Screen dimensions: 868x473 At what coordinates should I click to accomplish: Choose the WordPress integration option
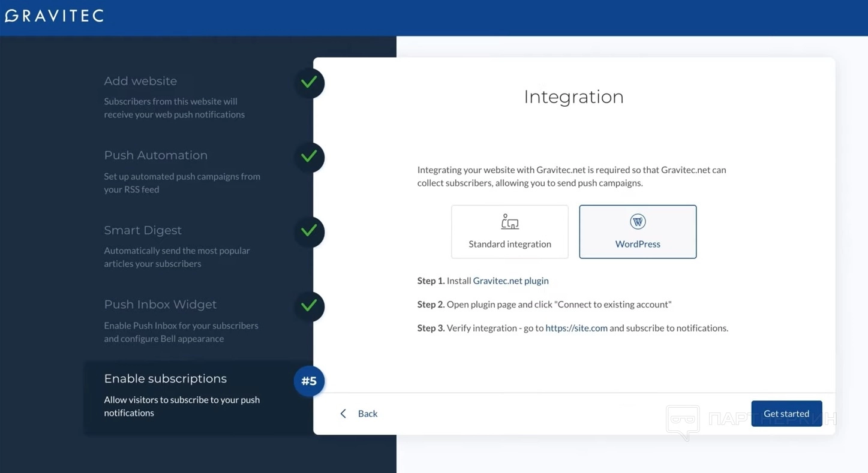638,232
